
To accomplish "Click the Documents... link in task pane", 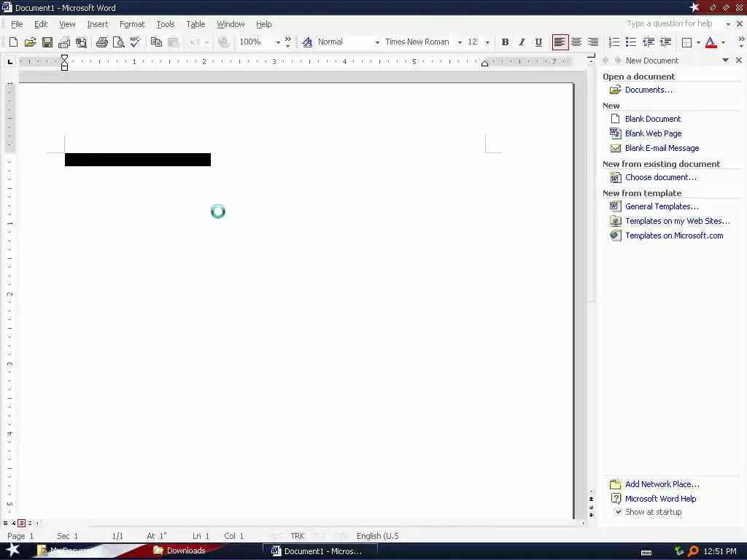I will tap(649, 90).
